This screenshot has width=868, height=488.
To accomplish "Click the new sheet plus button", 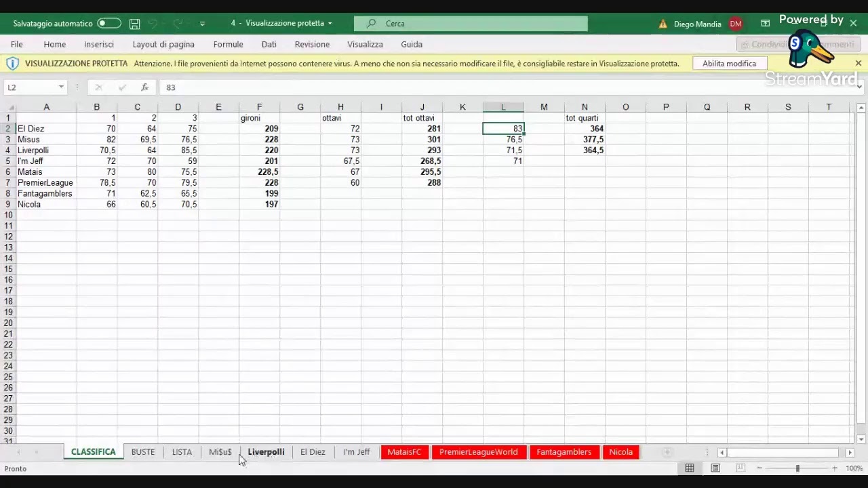I will point(667,452).
